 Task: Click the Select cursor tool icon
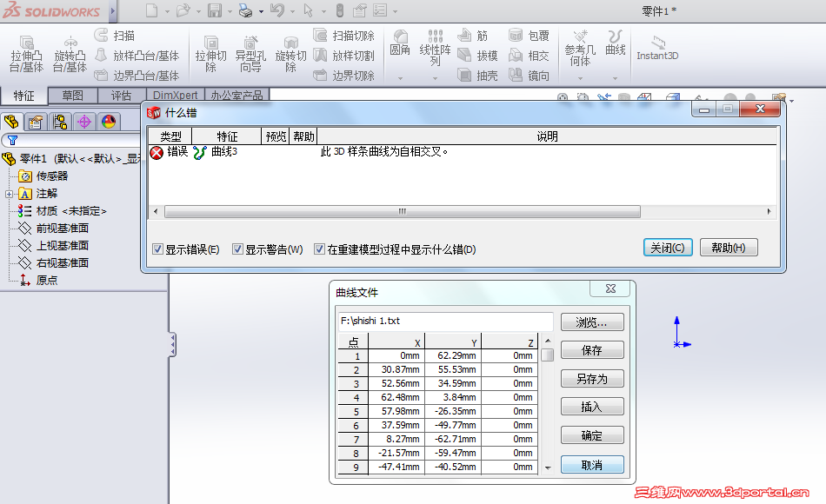(309, 10)
